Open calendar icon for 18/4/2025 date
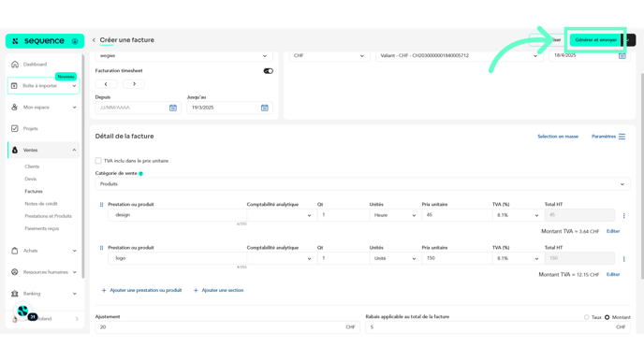This screenshot has width=644, height=362. [622, 56]
